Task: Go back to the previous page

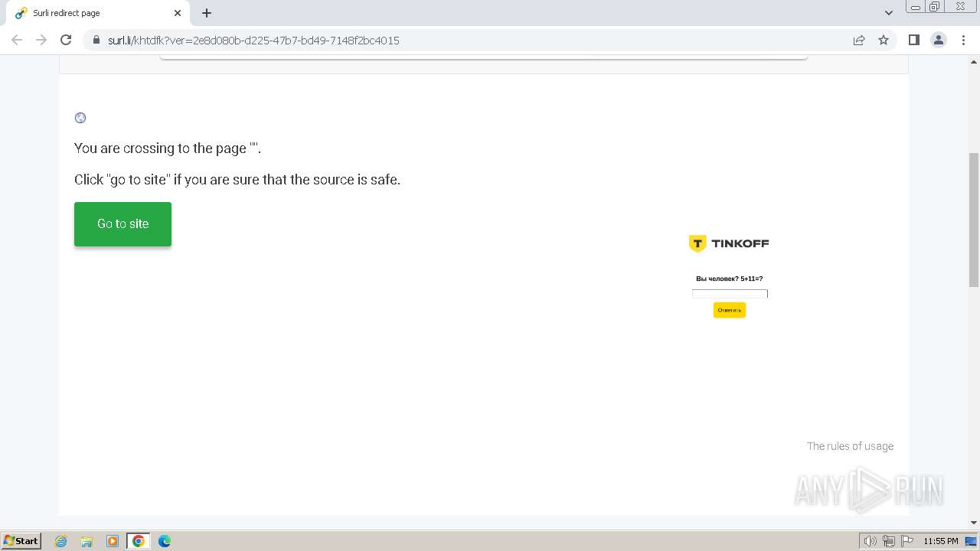Action: pyautogui.click(x=17, y=40)
